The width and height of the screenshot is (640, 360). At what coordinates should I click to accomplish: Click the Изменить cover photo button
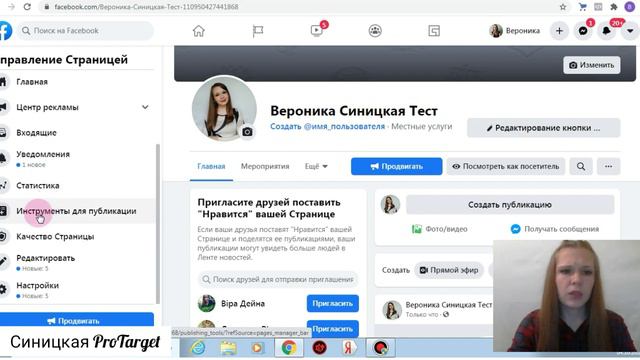click(592, 65)
